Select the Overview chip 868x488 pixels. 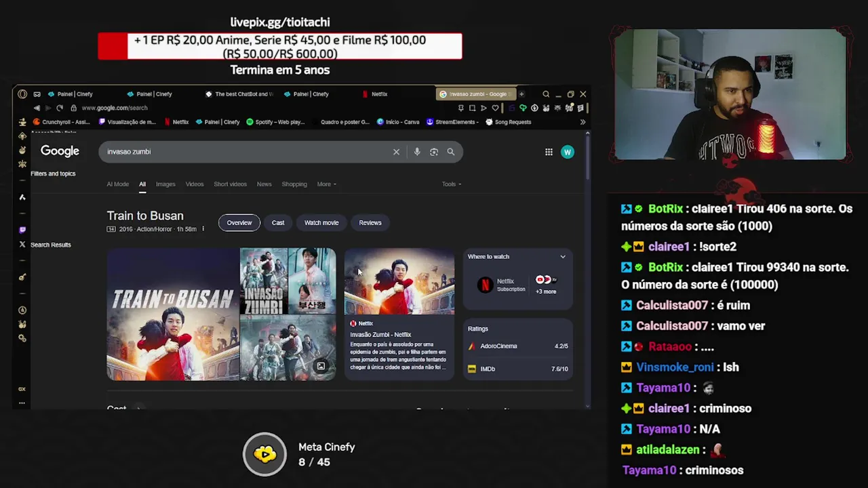tap(239, 223)
